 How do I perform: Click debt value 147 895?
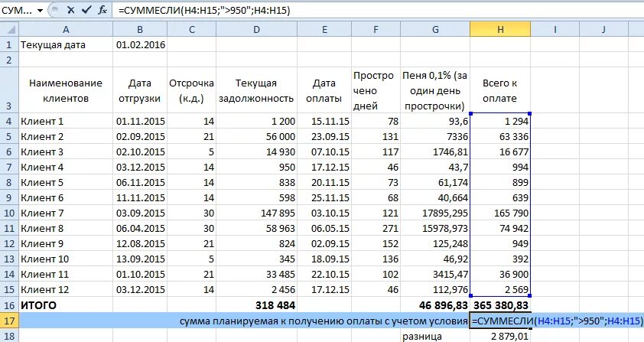[257, 213]
